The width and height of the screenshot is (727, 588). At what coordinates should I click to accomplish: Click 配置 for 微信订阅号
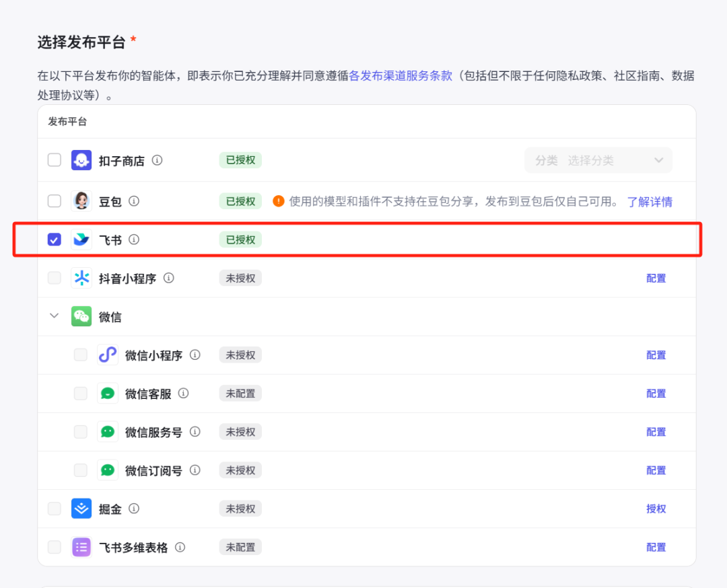point(656,470)
